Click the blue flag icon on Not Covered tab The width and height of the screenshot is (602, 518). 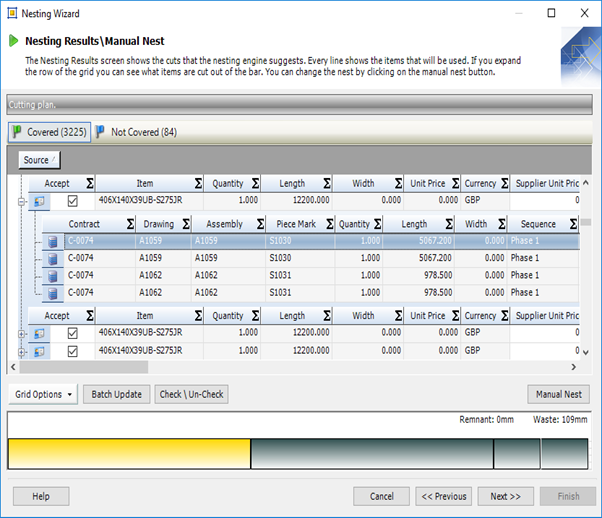pos(101,132)
